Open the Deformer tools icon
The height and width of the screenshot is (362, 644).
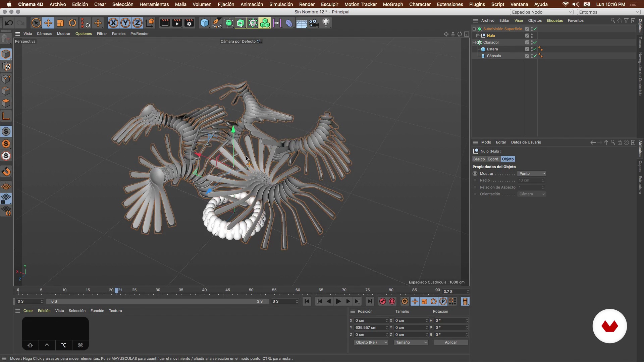tap(289, 23)
